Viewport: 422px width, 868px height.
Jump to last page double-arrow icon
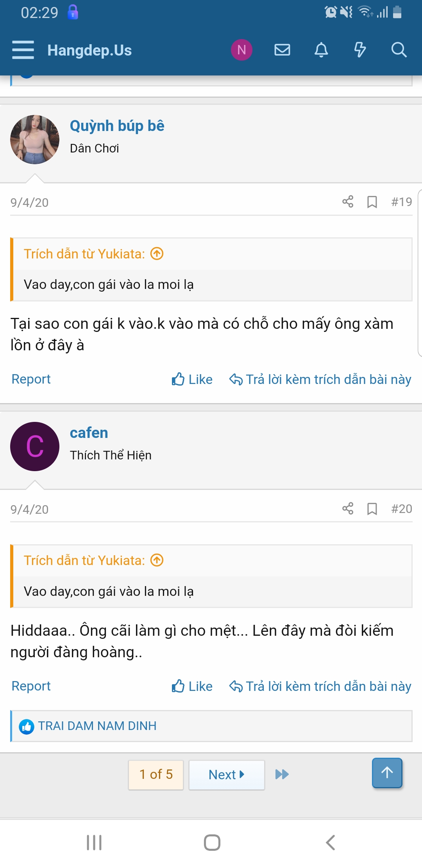(x=282, y=774)
